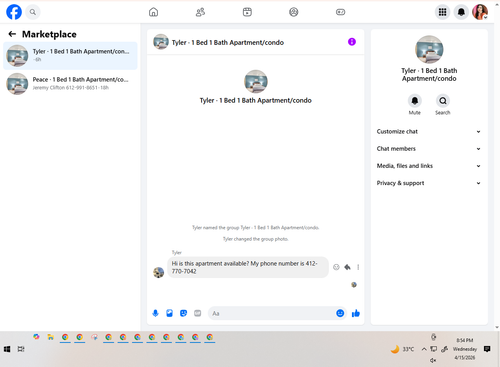
Task: Open Windows Task View
Action: pyautogui.click(x=21, y=349)
